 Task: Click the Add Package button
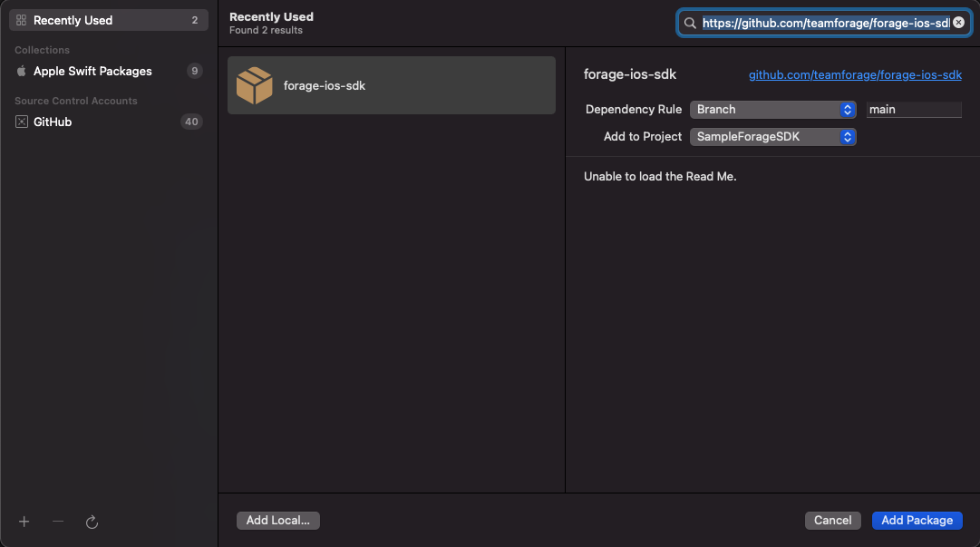pos(917,520)
